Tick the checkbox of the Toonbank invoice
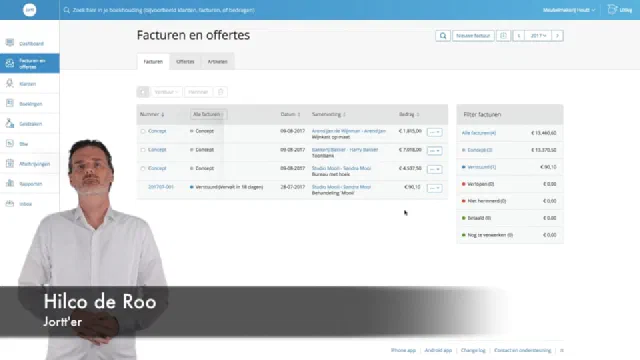640x360 pixels. tap(143, 150)
